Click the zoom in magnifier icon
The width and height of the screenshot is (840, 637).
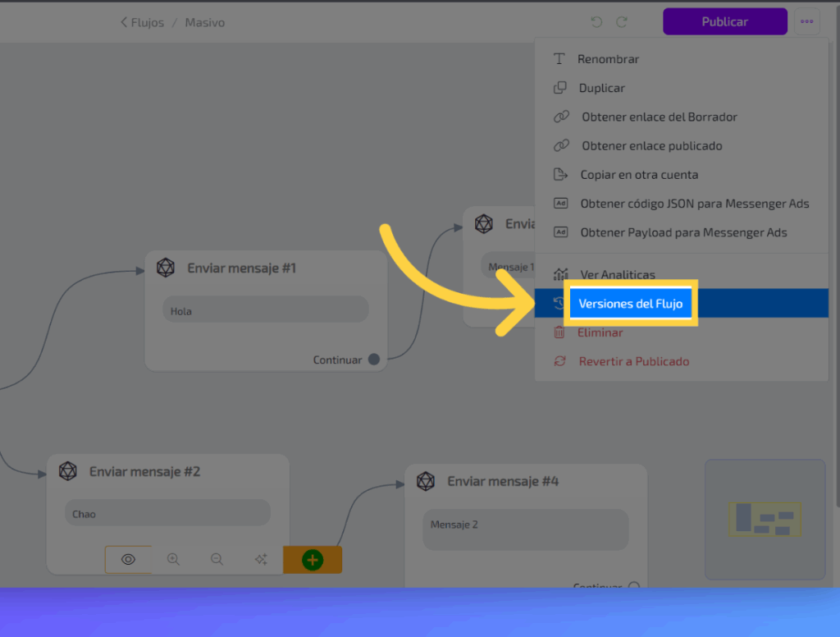click(173, 560)
